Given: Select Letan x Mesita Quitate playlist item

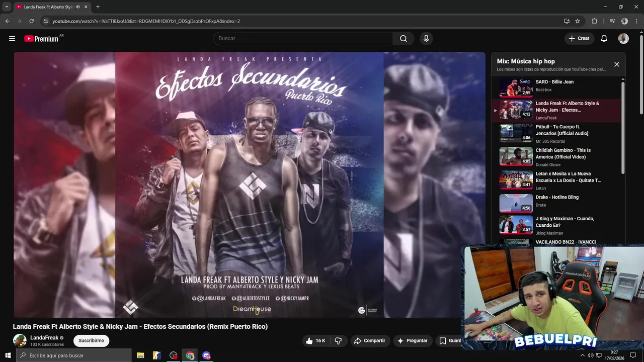Looking at the screenshot, I should point(555,180).
